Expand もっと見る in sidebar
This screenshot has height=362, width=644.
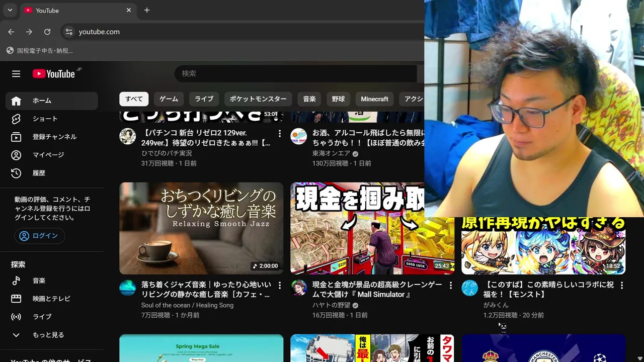(x=52, y=335)
